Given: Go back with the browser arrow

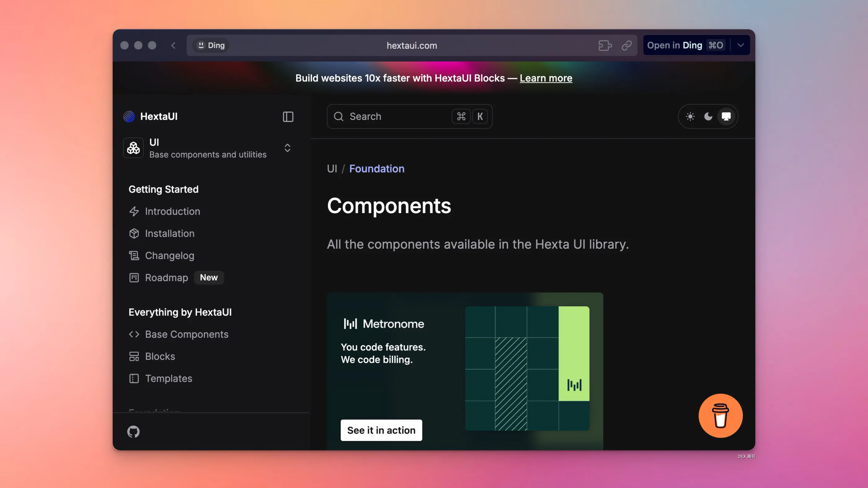Looking at the screenshot, I should click(173, 46).
